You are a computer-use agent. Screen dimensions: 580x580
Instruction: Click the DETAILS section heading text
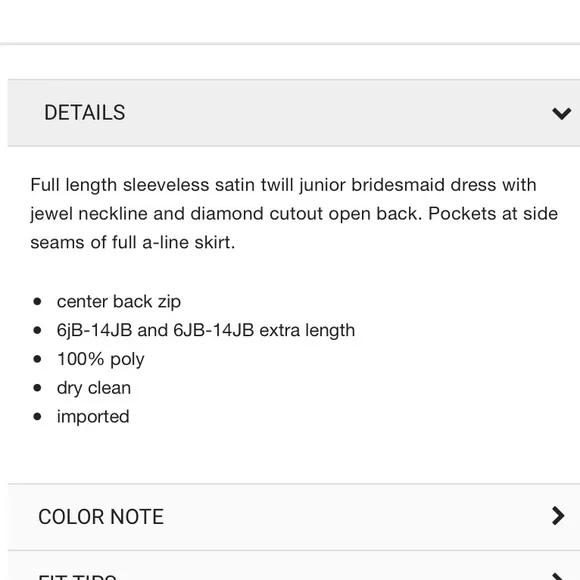[x=85, y=112]
